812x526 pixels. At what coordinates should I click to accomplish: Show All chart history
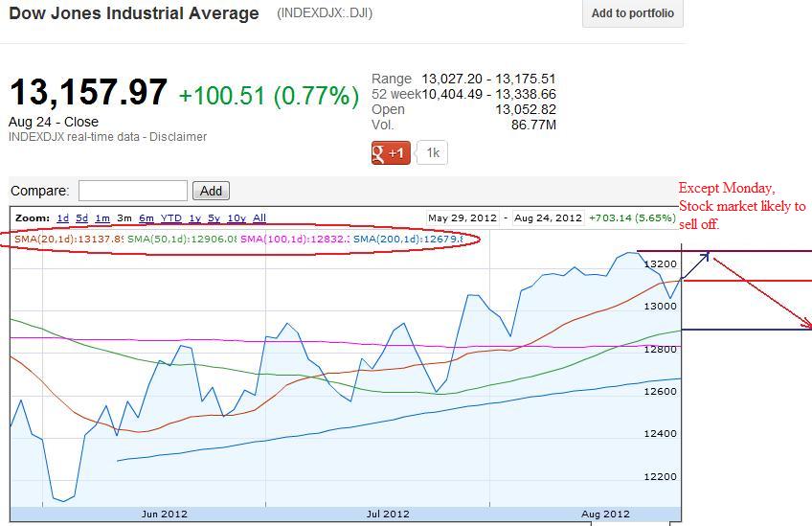[259, 218]
